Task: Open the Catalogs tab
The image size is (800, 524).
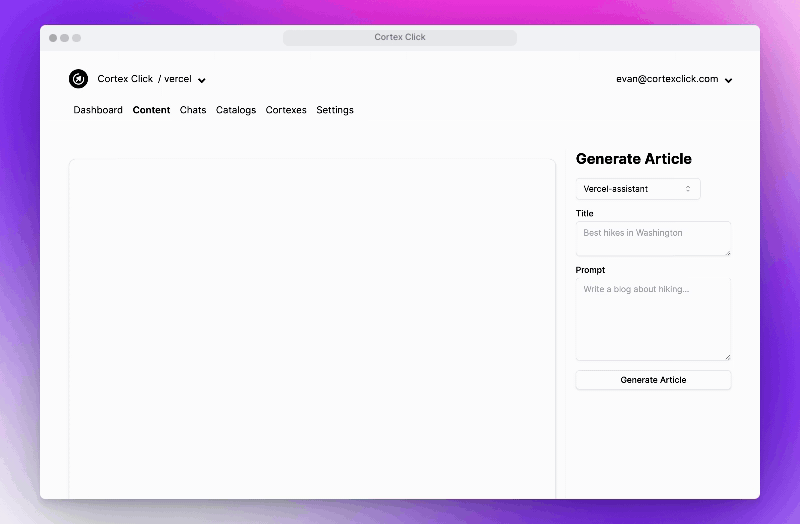Action: 236,110
